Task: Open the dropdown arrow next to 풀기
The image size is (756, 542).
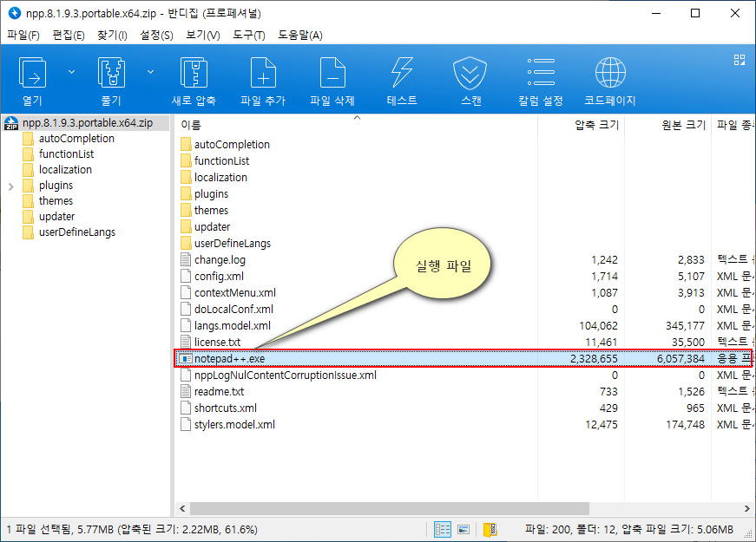Action: (x=150, y=72)
